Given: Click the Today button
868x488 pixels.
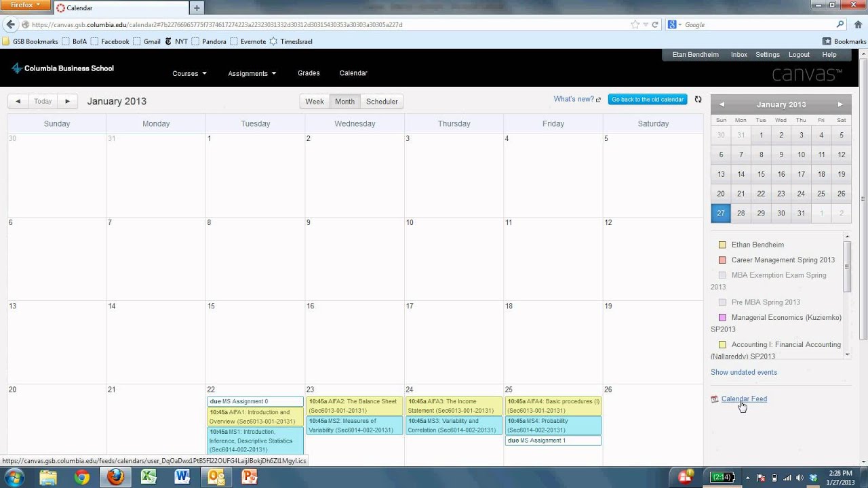Looking at the screenshot, I should click(x=43, y=101).
